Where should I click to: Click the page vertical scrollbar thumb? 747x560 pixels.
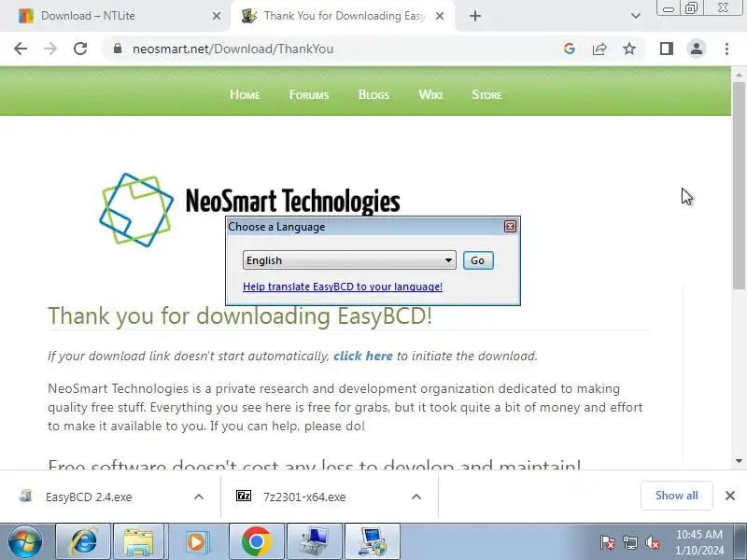739,186
